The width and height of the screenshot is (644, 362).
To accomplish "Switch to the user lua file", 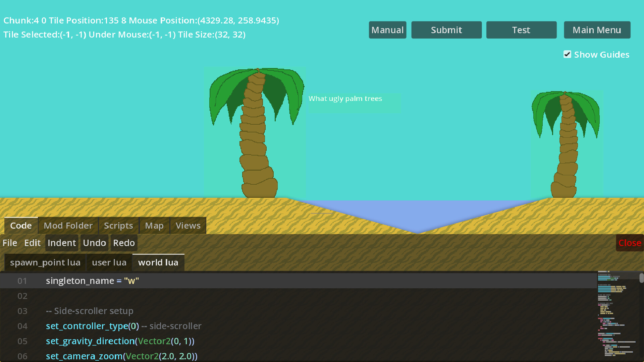I will click(x=109, y=262).
